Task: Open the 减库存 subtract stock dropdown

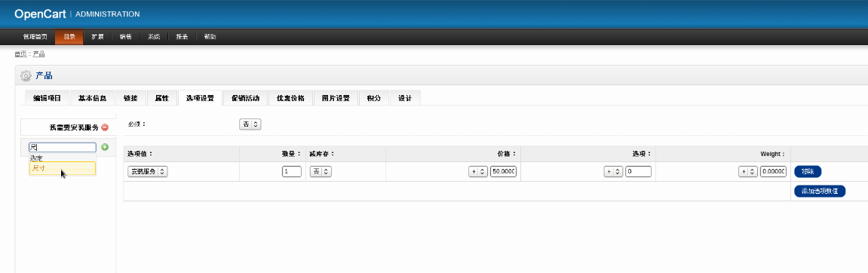Action: (320, 172)
